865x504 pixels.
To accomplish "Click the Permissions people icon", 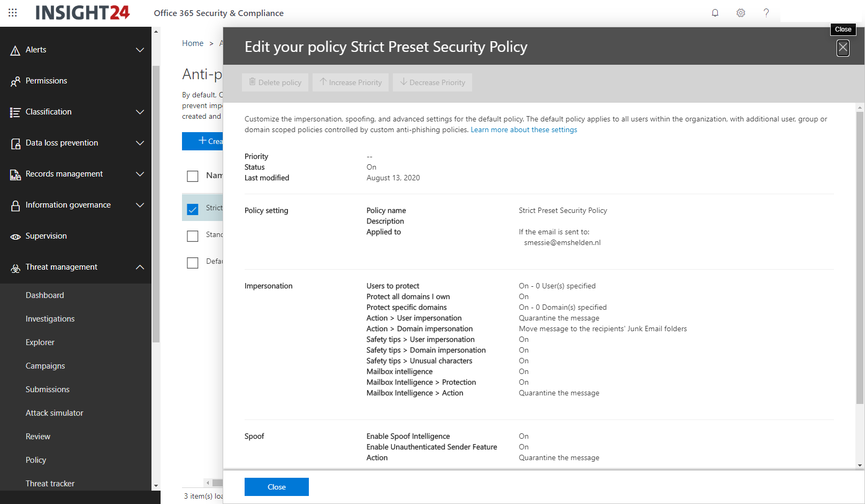I will 16,81.
